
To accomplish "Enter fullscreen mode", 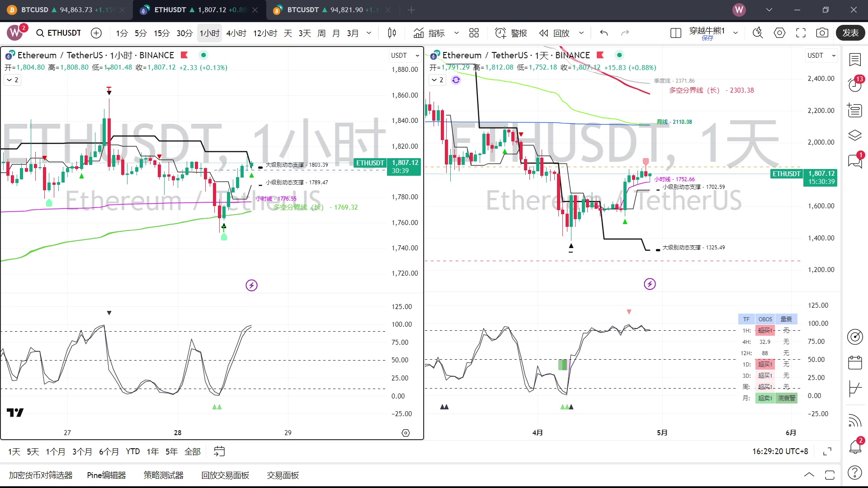I will (801, 33).
